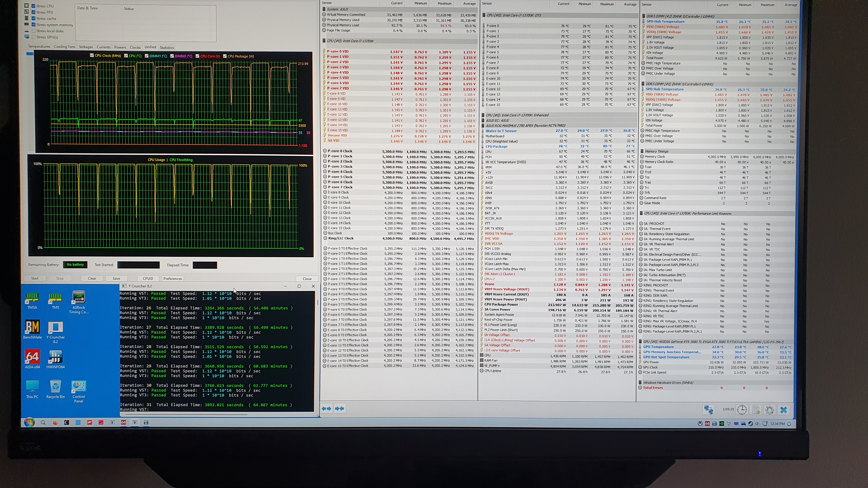Open the Recycle Bin desktop icon
Viewport: 868px width, 488px height.
(56, 389)
